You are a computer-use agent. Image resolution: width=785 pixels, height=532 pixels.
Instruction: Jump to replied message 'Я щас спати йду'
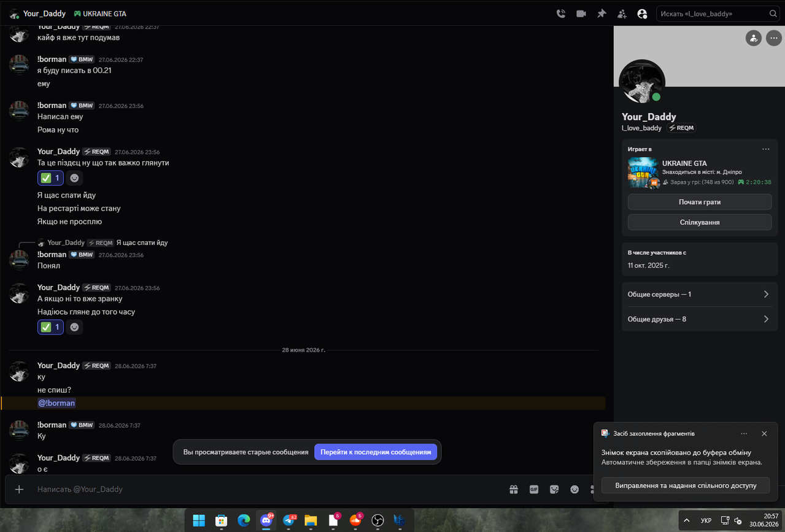pos(142,242)
